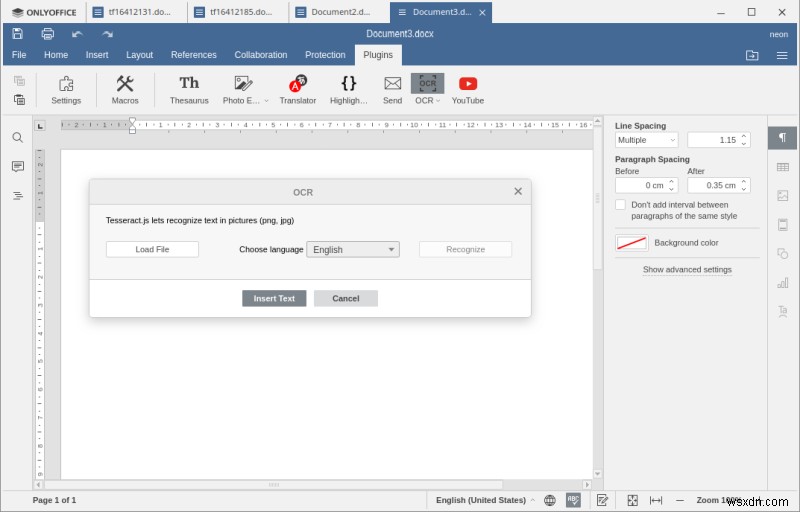Image resolution: width=800 pixels, height=512 pixels.
Task: Open the Comments sidebar panel
Action: pos(18,166)
